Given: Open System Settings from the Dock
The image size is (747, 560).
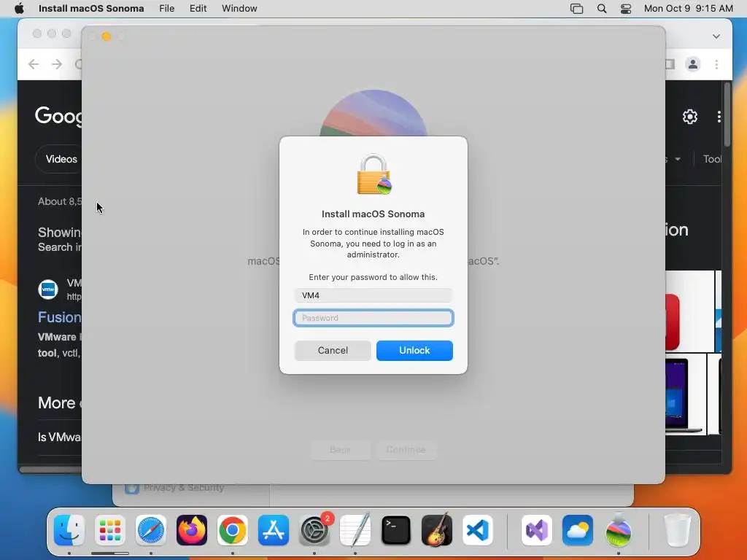Looking at the screenshot, I should 314,530.
